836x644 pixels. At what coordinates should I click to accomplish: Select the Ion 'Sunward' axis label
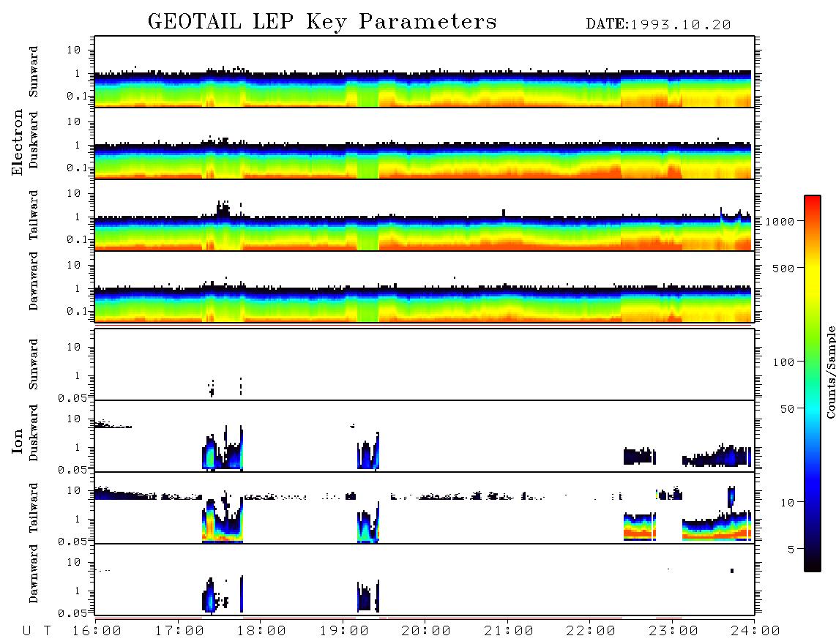coord(34,364)
